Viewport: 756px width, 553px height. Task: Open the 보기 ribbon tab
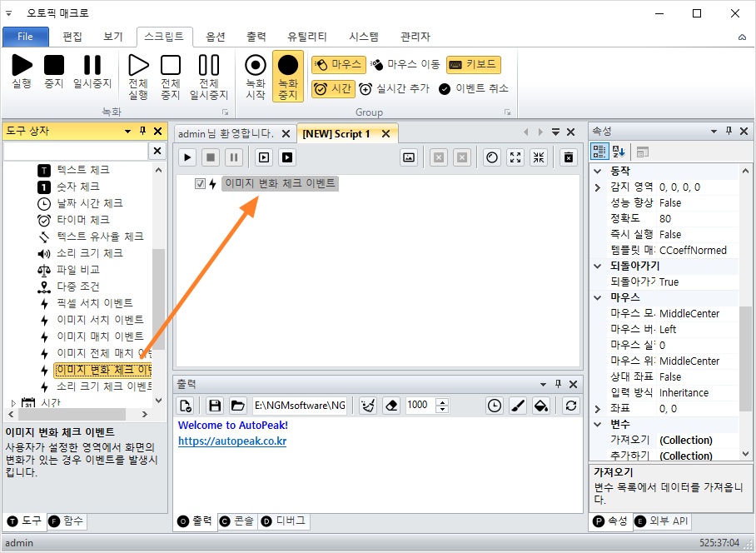coord(113,37)
